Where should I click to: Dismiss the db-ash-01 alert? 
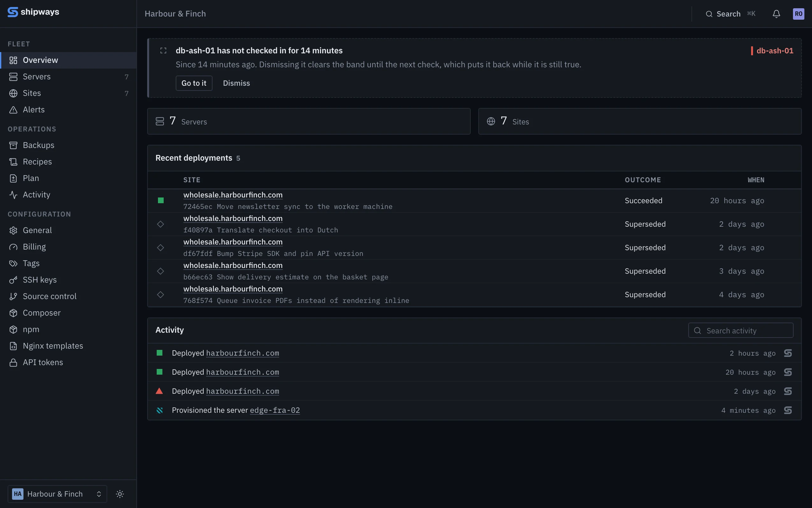[x=236, y=83]
